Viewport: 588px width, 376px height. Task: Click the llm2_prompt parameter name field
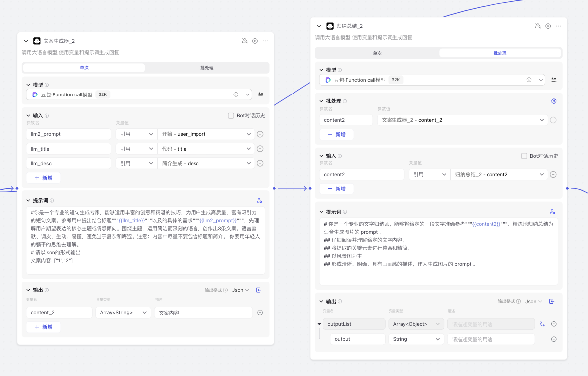tap(69, 134)
